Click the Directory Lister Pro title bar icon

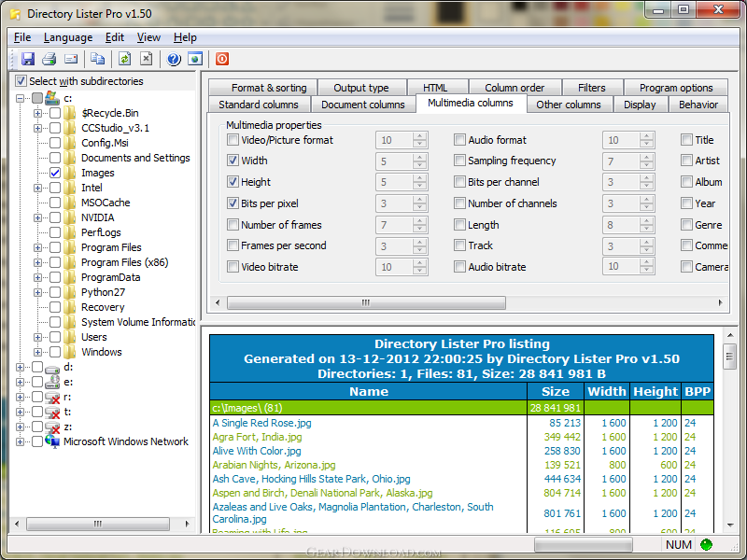[x=15, y=14]
